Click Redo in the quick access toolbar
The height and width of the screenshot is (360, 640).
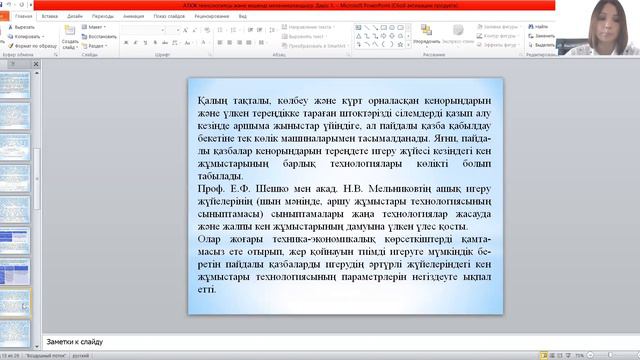pos(22,5)
